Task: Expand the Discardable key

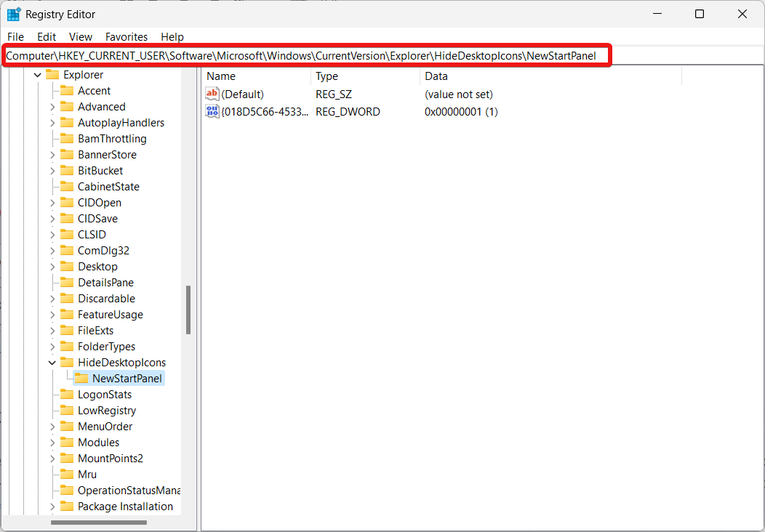Action: [x=52, y=299]
